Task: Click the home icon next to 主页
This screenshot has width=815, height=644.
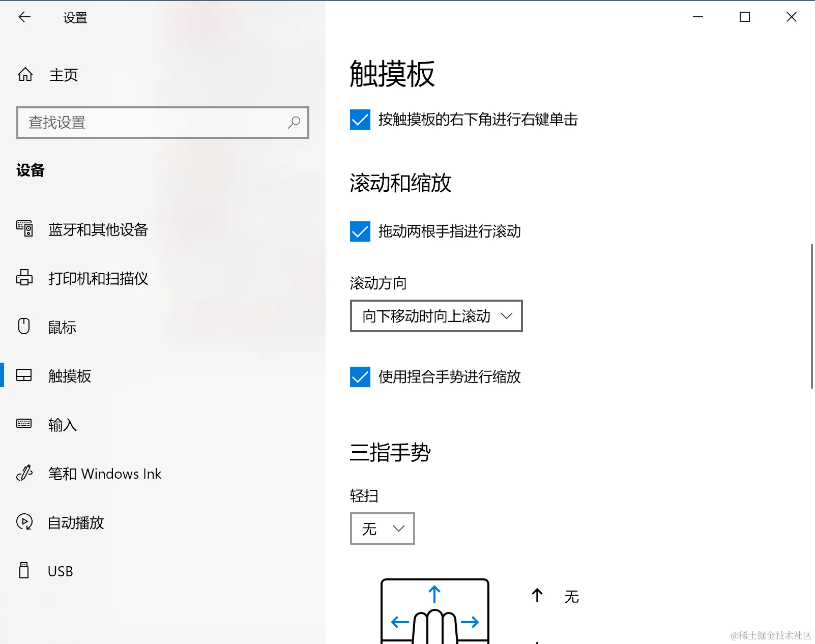Action: coord(25,75)
